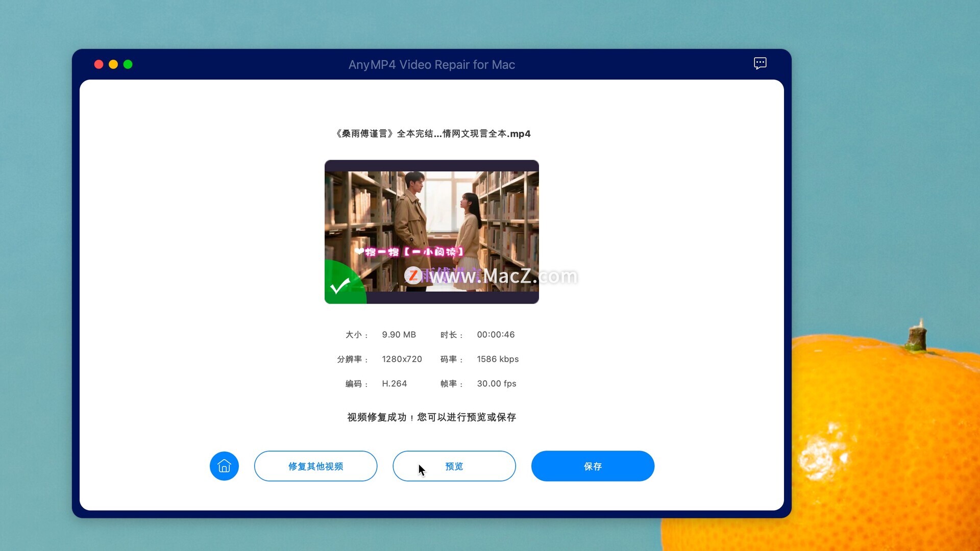Click the H.264 codec value

[394, 384]
